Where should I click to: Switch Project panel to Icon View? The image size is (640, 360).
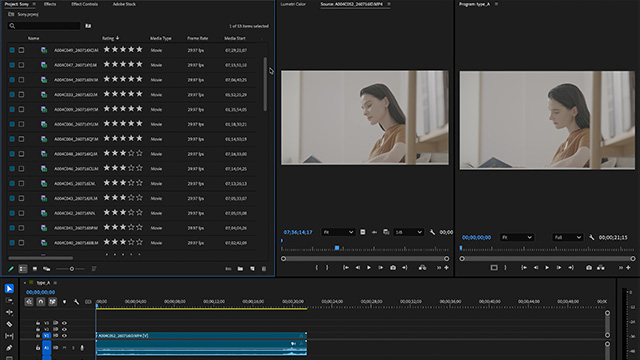point(35,269)
